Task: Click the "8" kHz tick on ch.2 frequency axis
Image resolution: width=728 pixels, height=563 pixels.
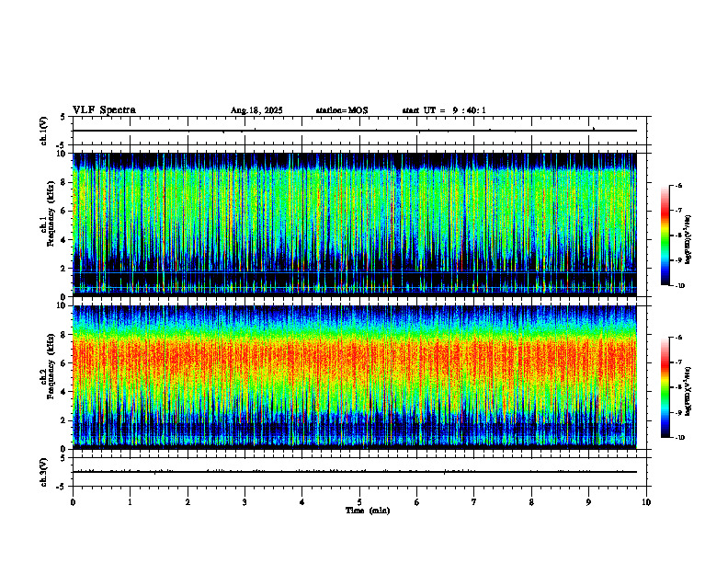Action: coord(64,335)
